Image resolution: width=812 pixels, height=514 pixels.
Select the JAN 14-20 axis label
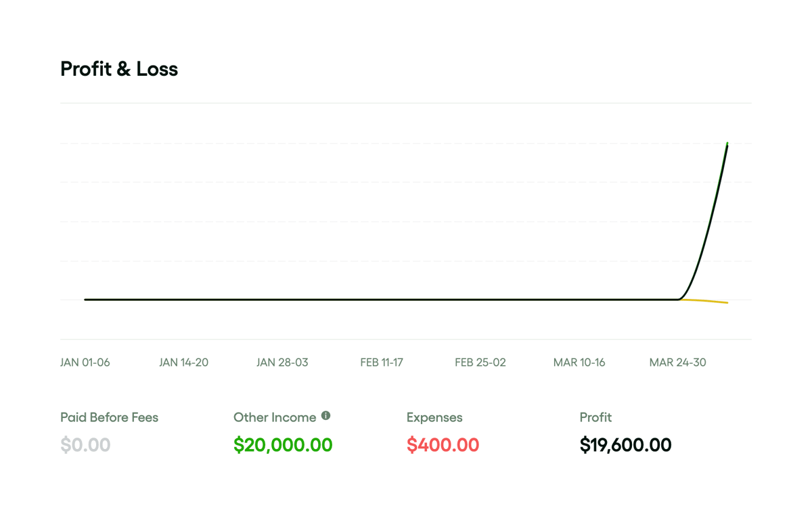tap(184, 362)
